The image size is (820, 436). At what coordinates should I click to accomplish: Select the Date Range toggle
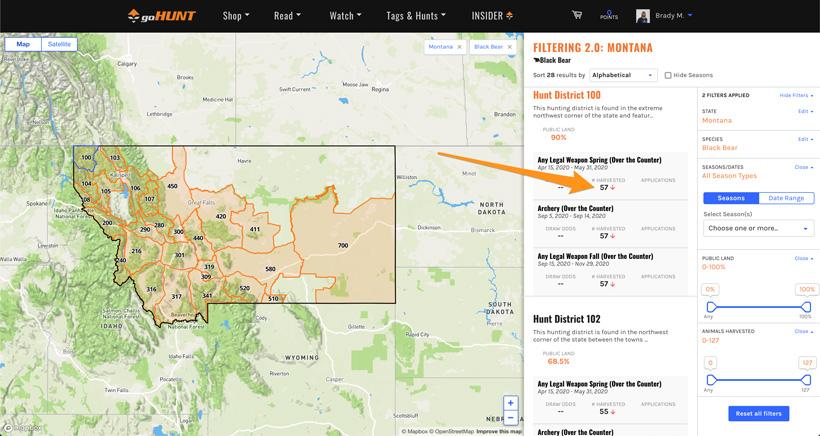[x=786, y=198]
